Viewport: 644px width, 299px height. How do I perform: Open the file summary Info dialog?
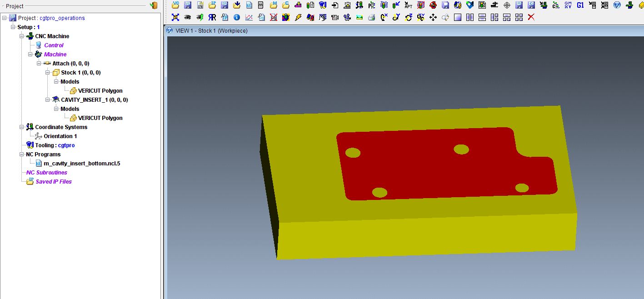[x=237, y=17]
